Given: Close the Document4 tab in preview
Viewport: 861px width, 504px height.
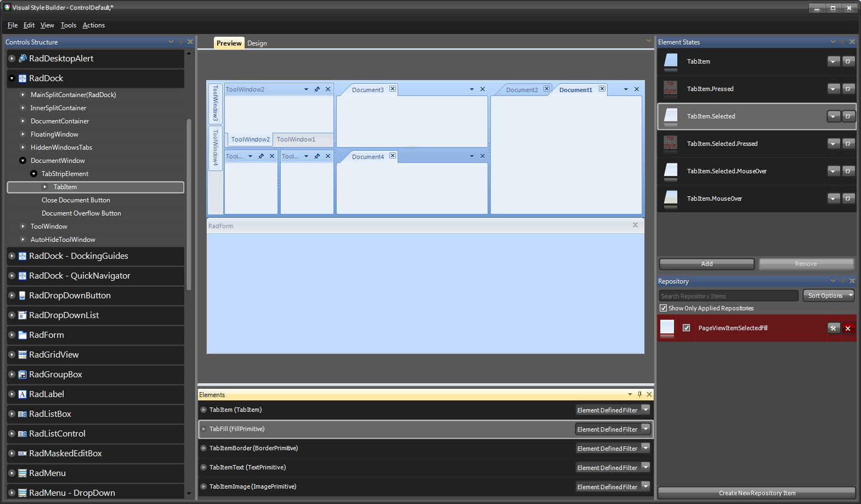Looking at the screenshot, I should point(393,156).
